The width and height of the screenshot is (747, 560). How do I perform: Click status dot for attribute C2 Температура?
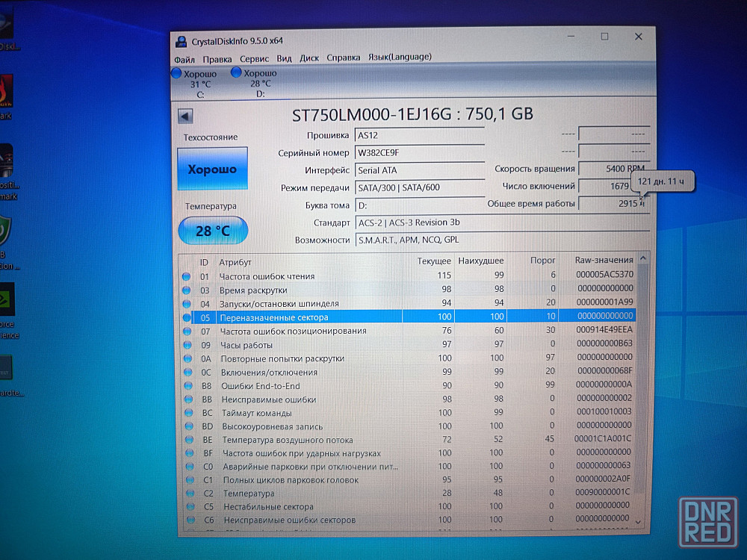(190, 494)
